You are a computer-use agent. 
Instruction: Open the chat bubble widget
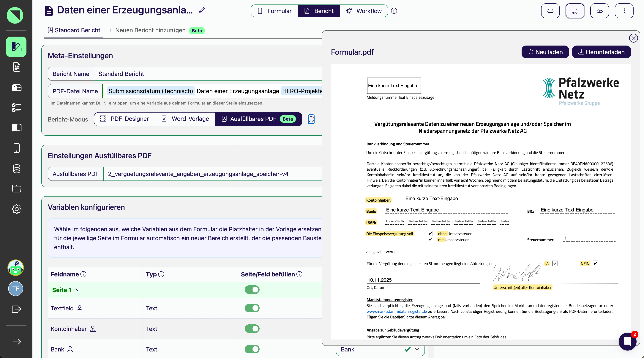click(x=627, y=341)
